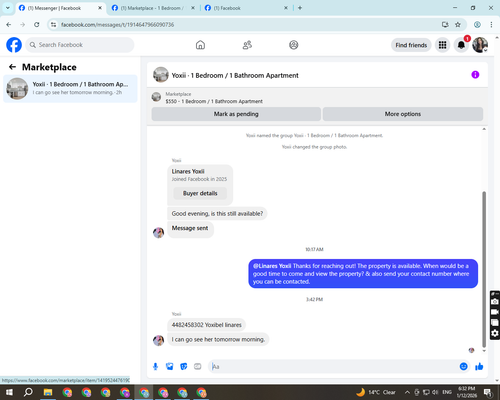Open the GIF picker icon
500x400 pixels.
pos(198,367)
